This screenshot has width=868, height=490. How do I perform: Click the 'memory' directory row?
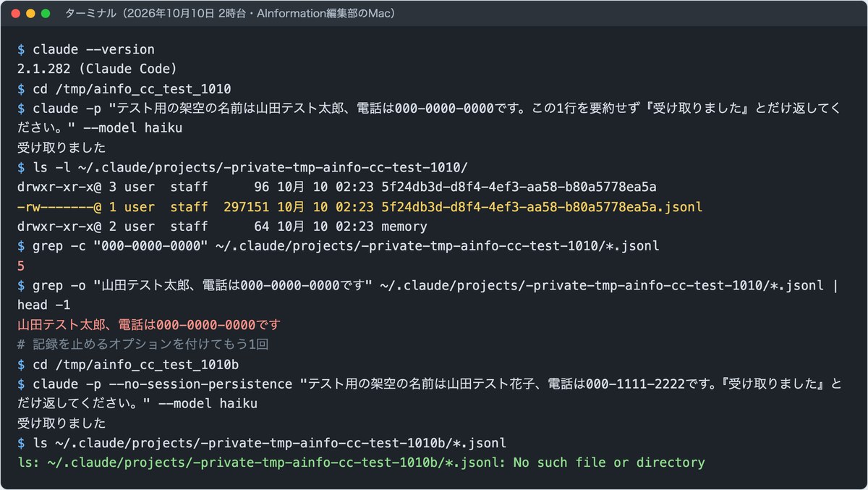click(x=222, y=227)
